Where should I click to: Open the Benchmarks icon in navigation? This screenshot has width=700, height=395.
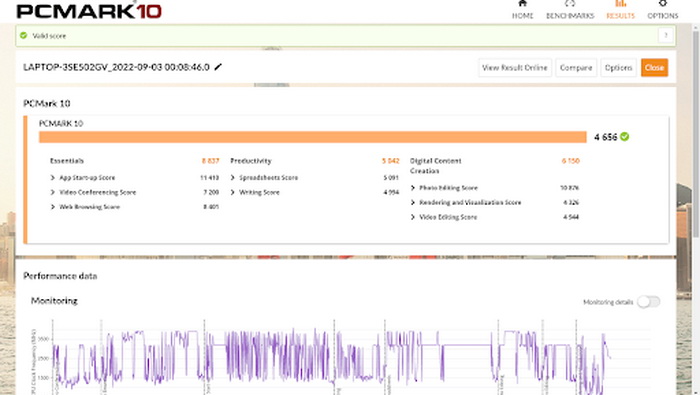[570, 4]
